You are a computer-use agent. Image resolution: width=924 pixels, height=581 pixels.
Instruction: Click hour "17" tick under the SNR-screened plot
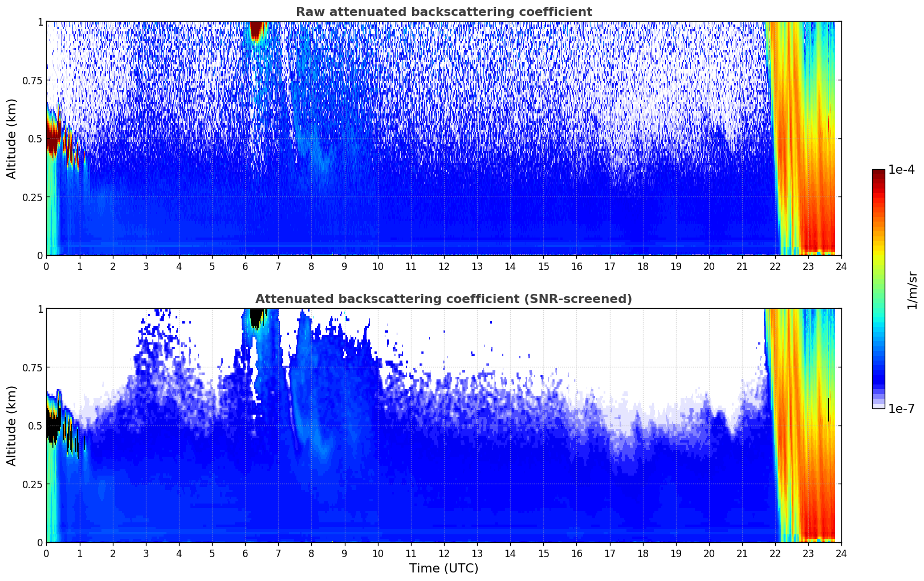point(609,553)
